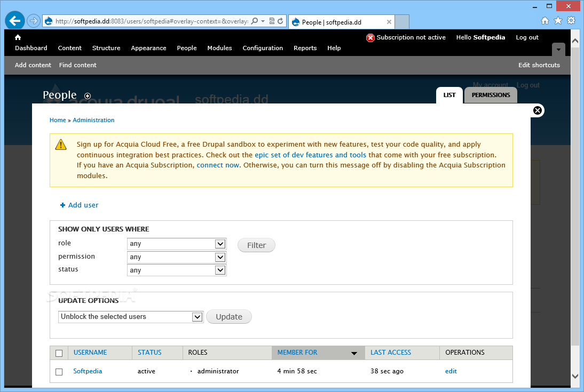Screen dimensions: 584x392
Task: Switch to the PERMISSIONS tab
Action: (x=491, y=95)
